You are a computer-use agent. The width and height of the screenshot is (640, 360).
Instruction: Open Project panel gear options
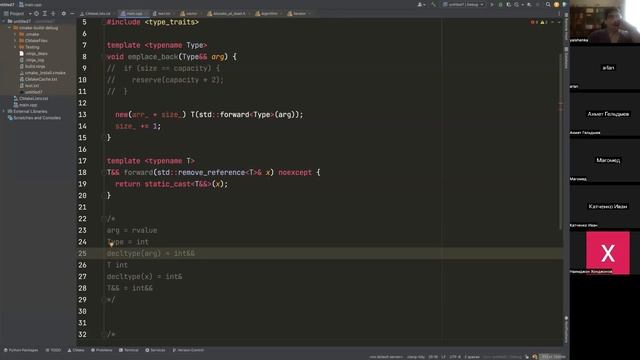[x=64, y=13]
